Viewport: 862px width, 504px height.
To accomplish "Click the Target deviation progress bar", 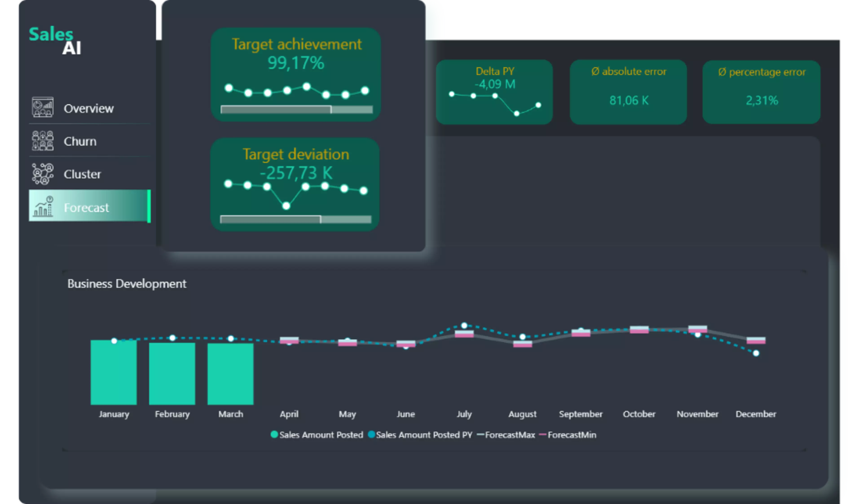I will 296,219.
